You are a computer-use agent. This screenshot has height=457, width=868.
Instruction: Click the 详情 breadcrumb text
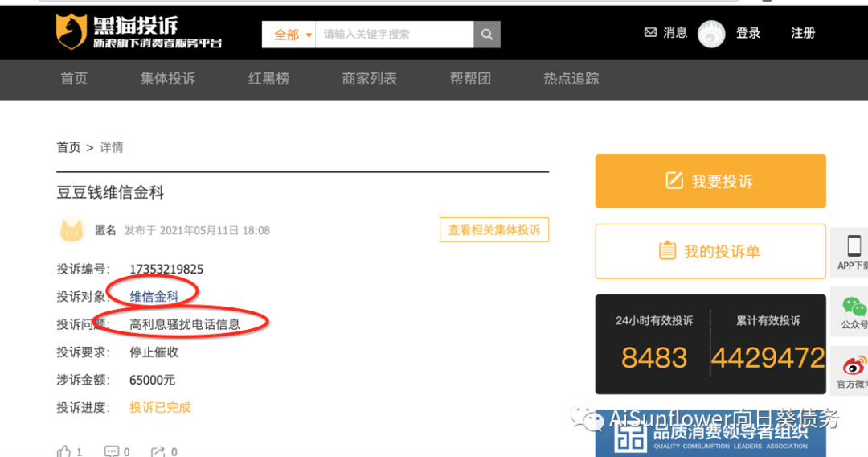[x=111, y=147]
